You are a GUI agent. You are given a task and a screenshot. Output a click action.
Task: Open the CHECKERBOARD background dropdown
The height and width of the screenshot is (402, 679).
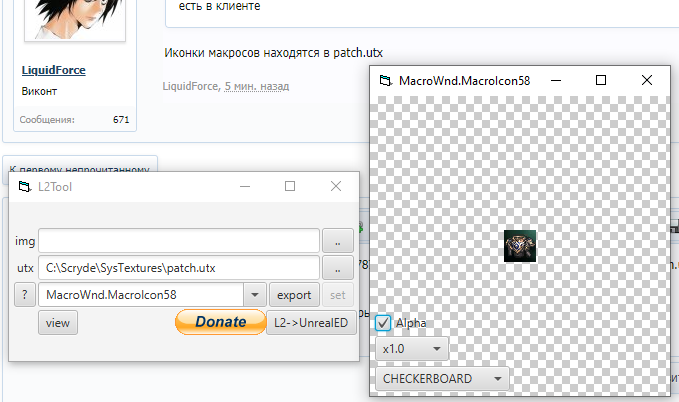[442, 380]
